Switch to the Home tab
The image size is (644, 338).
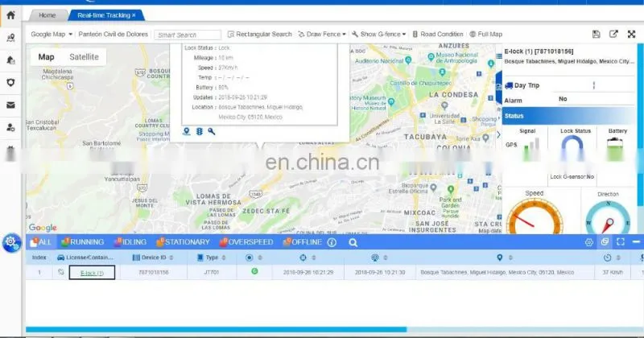(47, 15)
